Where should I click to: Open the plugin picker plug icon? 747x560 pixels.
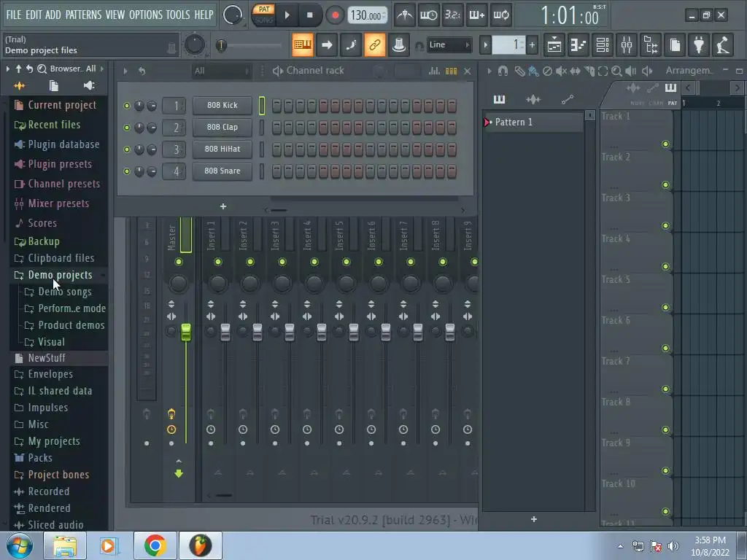699,45
